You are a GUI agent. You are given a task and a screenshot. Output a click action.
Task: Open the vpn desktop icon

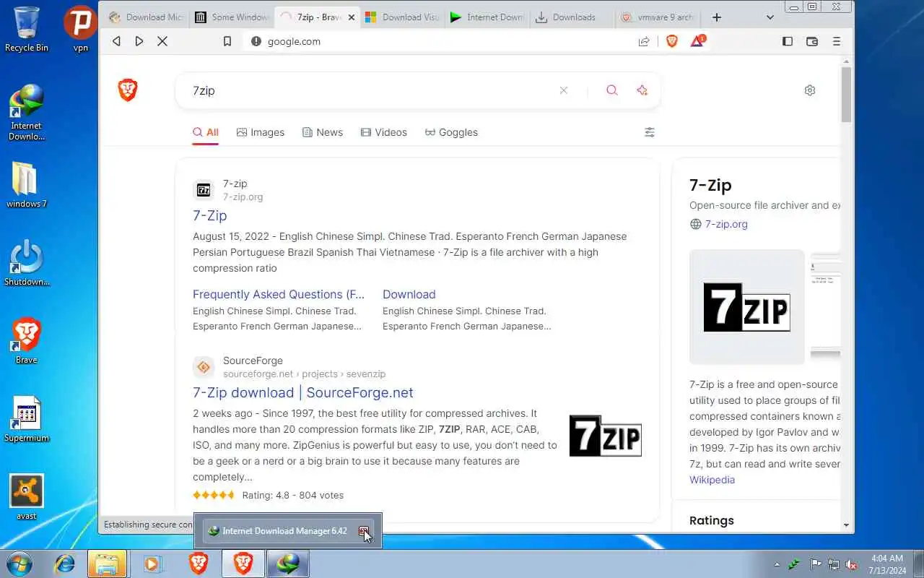(x=81, y=30)
